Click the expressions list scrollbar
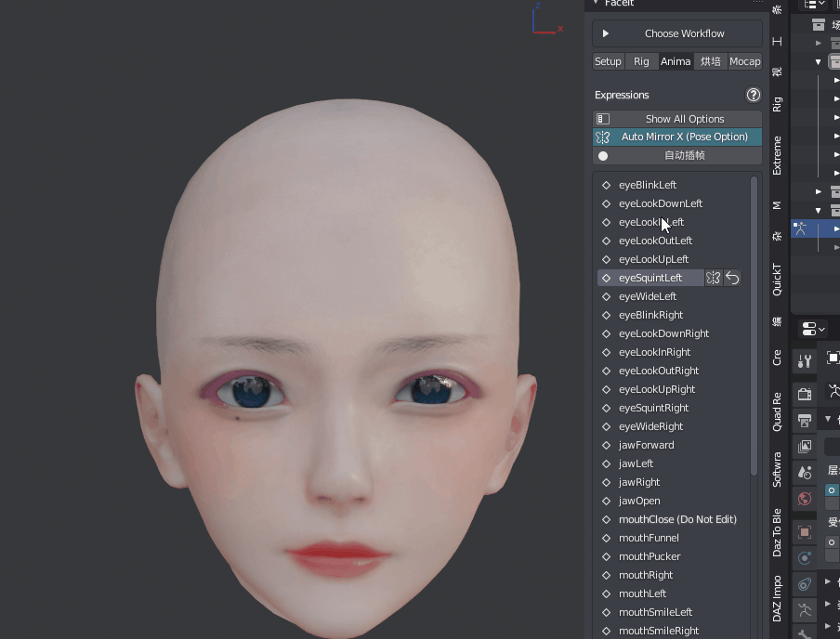This screenshot has width=840, height=639. [754, 326]
